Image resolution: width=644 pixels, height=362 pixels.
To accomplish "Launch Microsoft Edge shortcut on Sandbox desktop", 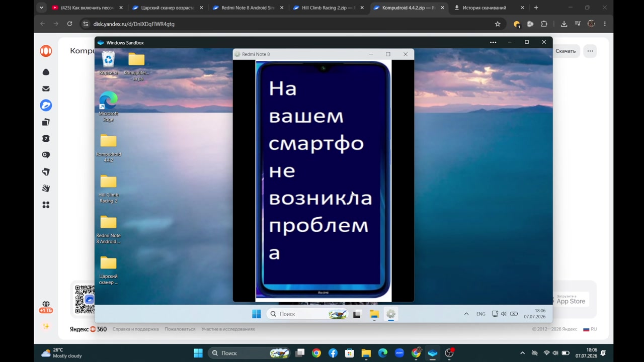I will pos(108,107).
